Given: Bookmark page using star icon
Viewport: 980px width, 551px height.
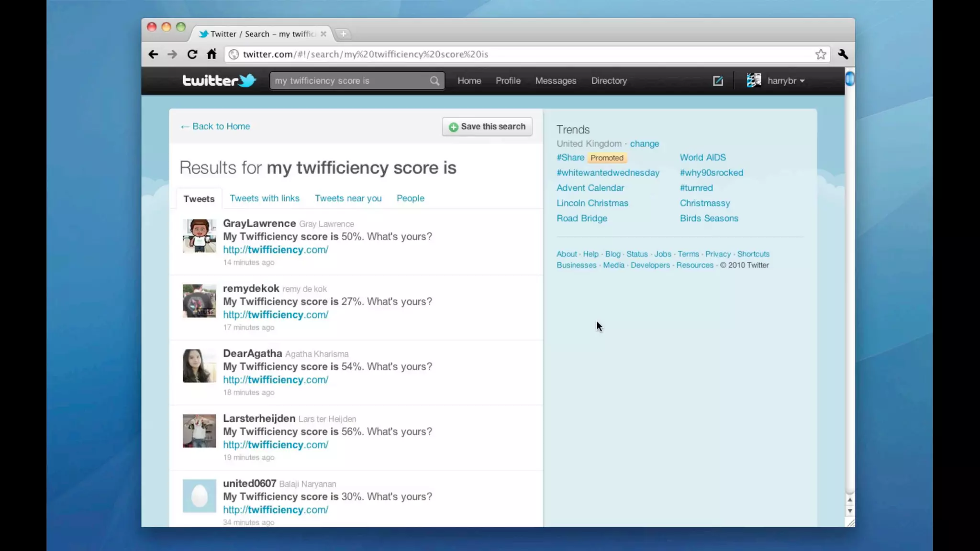Looking at the screenshot, I should pos(821,55).
